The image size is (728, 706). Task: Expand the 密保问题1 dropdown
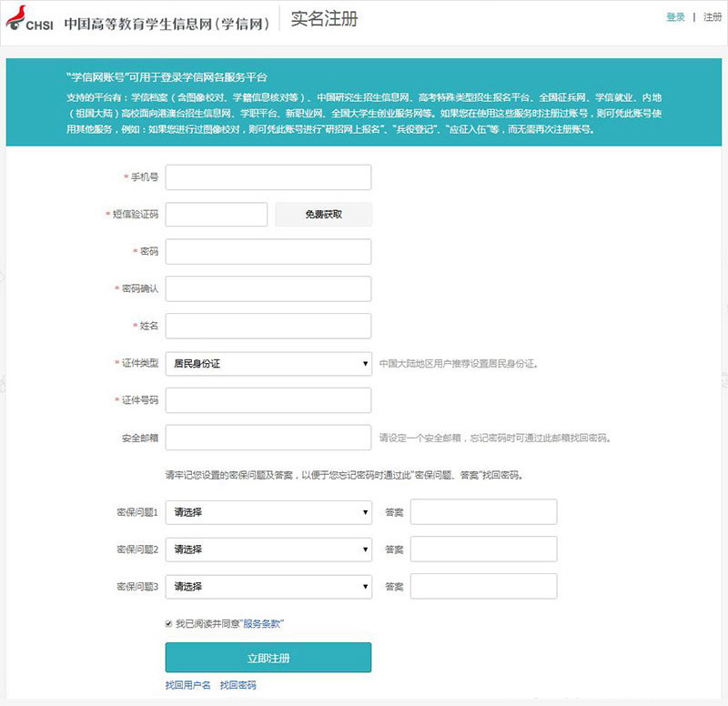(268, 512)
